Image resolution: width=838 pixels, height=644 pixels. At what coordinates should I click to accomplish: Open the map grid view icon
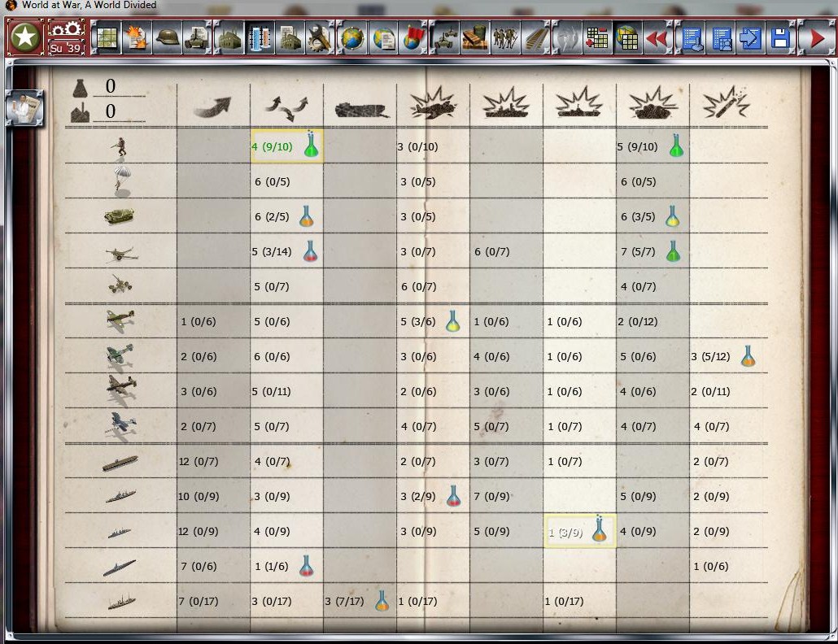[106, 38]
